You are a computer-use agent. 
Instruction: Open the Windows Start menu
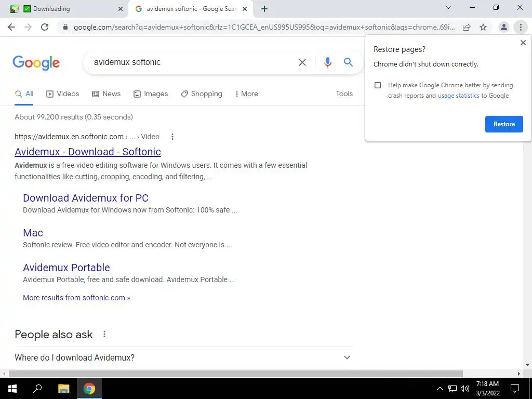pos(12,389)
